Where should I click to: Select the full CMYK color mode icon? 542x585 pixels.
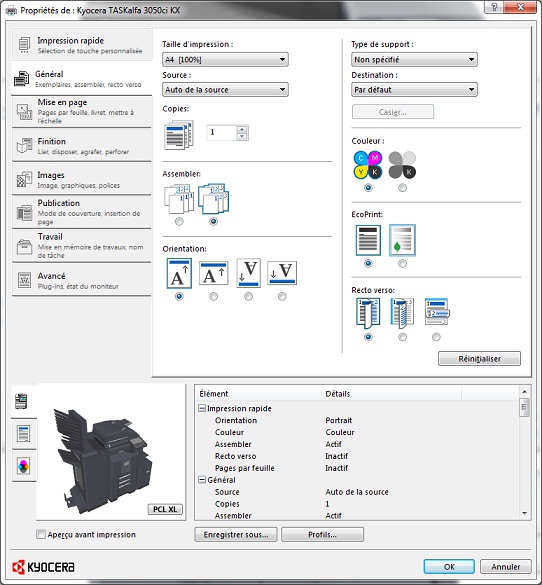click(x=368, y=165)
